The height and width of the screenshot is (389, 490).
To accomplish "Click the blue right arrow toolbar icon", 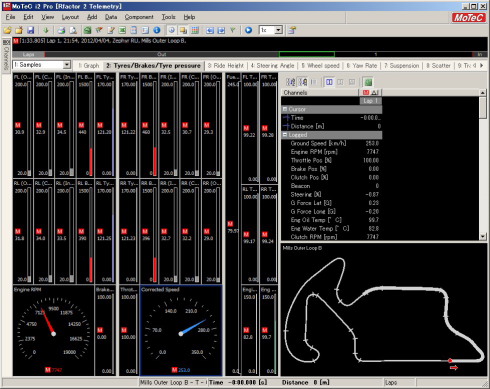I will [221, 30].
